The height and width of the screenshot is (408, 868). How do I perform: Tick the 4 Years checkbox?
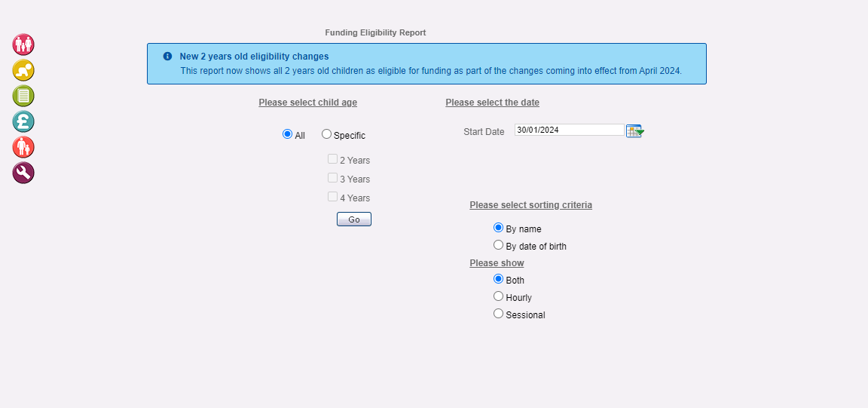(x=333, y=197)
